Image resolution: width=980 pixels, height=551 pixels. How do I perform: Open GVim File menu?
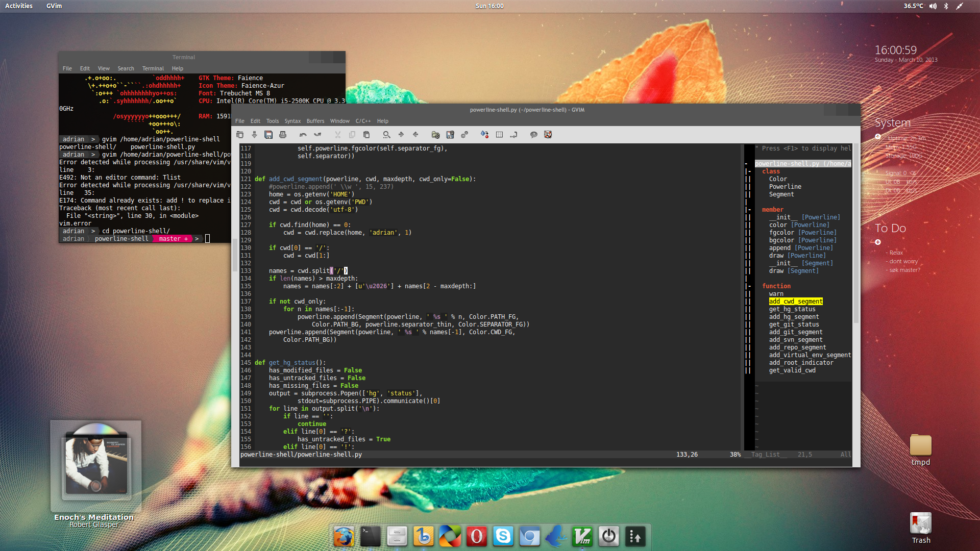coord(240,121)
